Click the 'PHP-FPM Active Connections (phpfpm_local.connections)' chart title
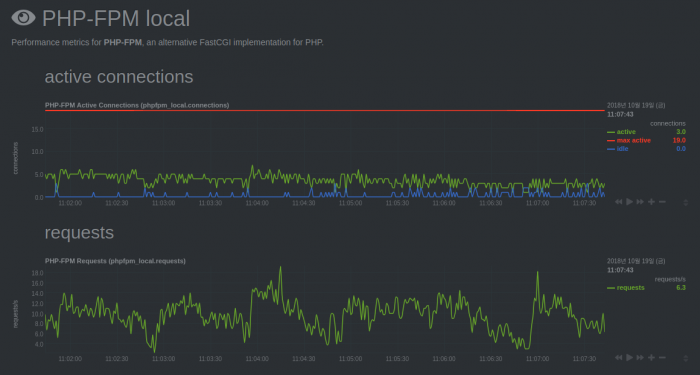 coord(137,105)
